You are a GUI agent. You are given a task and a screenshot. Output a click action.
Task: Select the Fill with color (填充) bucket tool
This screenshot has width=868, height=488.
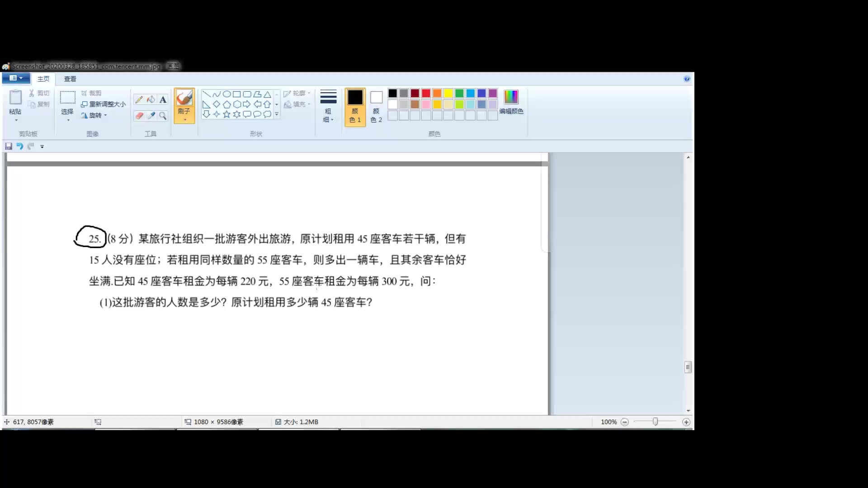151,99
